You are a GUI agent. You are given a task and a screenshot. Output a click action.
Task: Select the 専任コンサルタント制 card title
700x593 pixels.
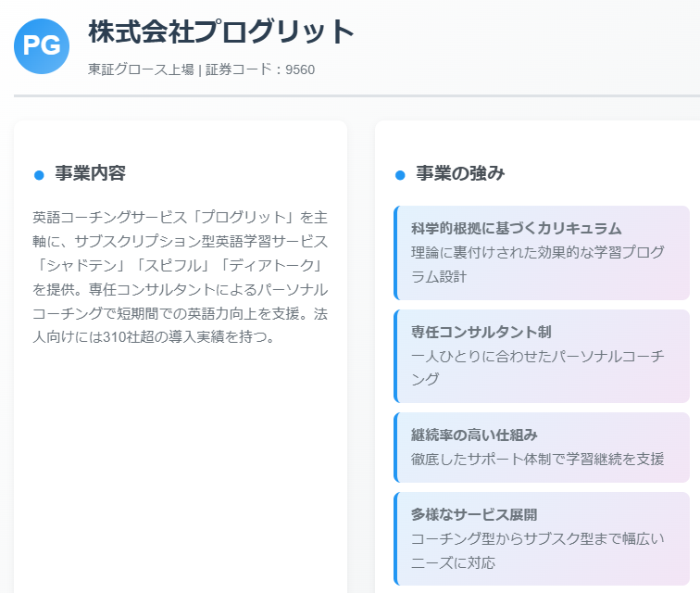click(x=481, y=332)
